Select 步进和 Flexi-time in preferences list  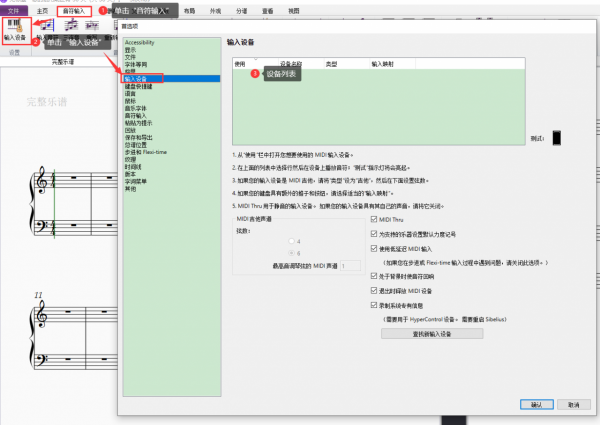[146, 152]
